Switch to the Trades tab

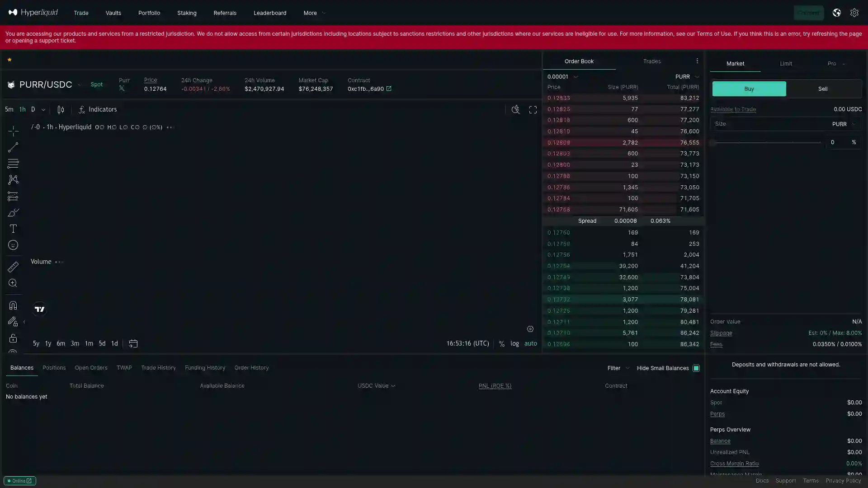tap(652, 61)
